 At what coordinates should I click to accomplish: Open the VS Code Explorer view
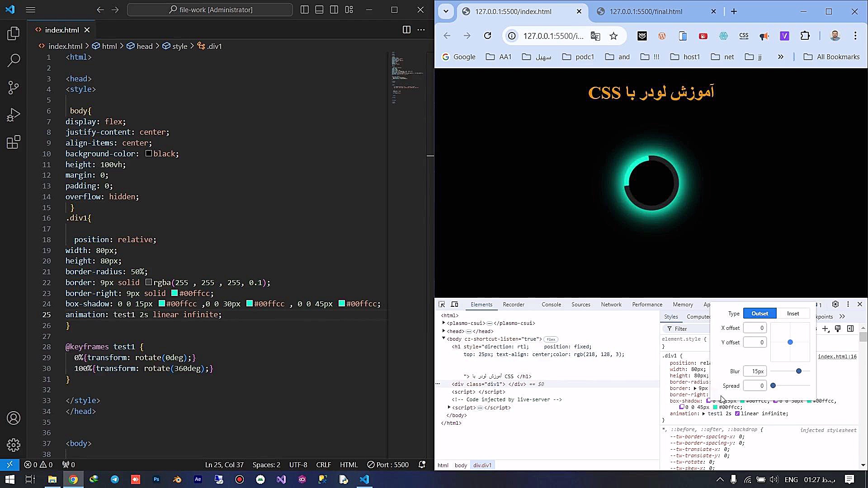[14, 33]
